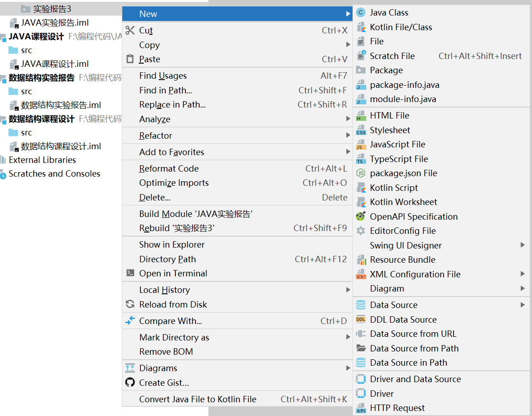Click the Kotlin Script icon
Viewport: 532px width, 416px height.
tap(361, 188)
